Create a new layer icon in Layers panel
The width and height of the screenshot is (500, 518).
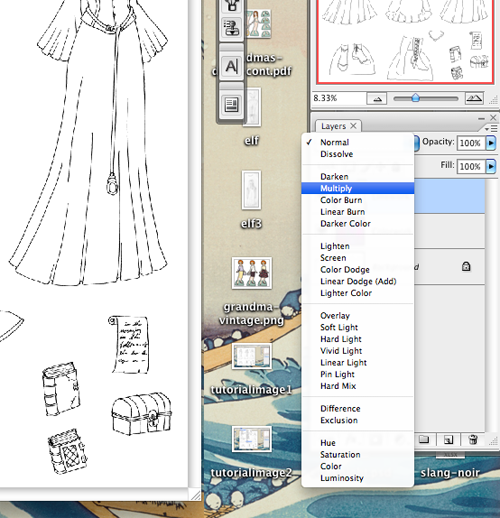[x=449, y=440]
